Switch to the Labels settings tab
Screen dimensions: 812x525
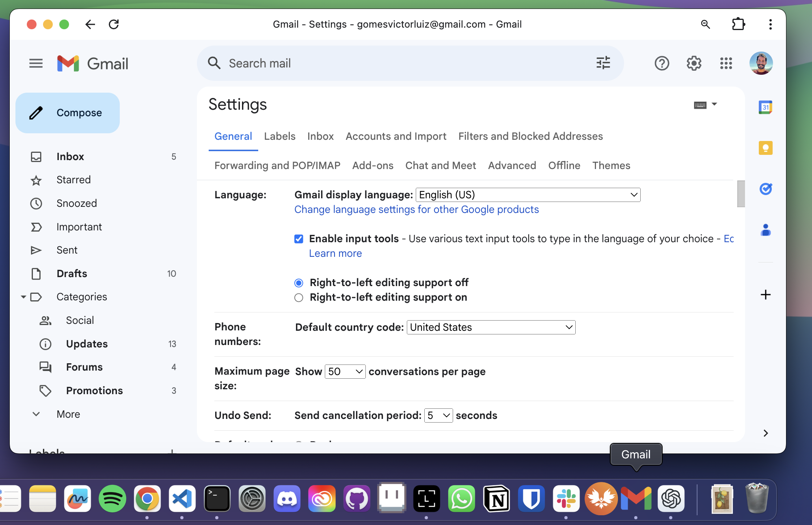pyautogui.click(x=280, y=137)
